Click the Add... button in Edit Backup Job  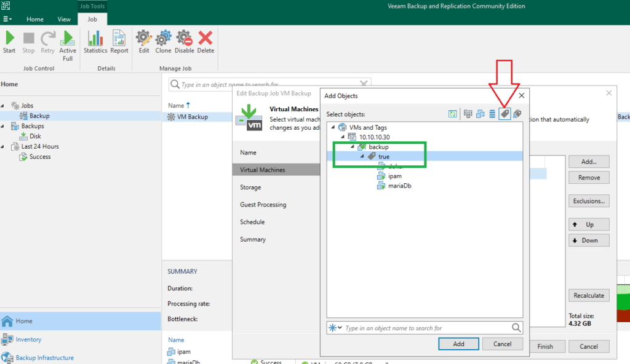coord(589,162)
